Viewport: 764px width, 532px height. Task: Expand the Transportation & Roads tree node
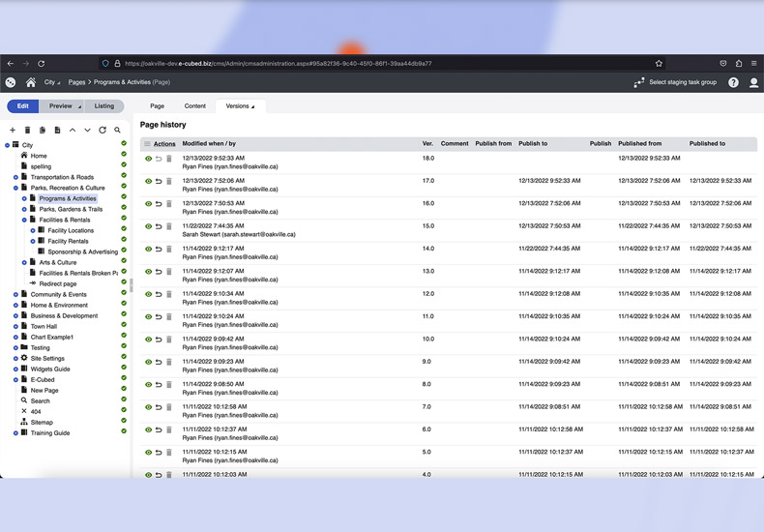(15, 177)
